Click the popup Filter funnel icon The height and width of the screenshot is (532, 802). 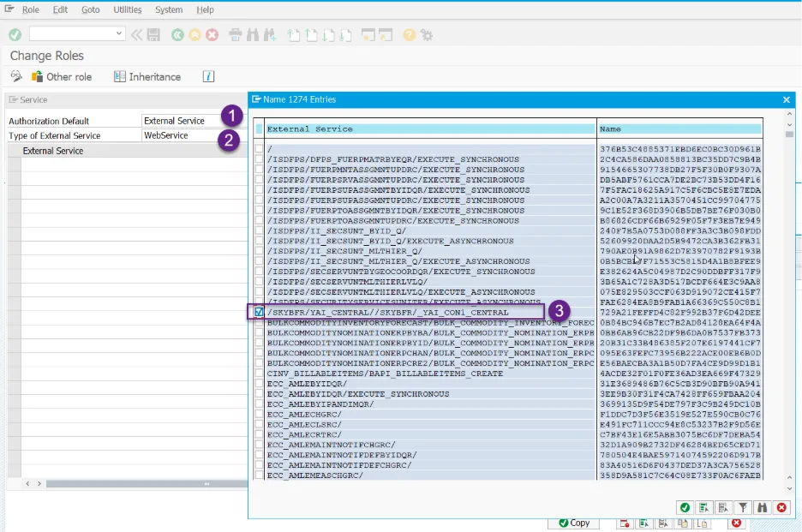coord(743,507)
